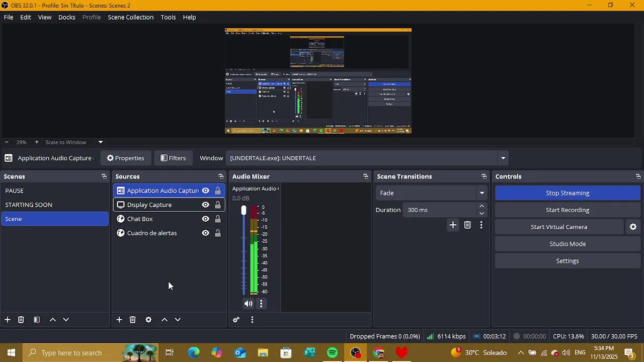This screenshot has height=362, width=644.
Task: Move source up arrow in Sources panel
Action: [x=165, y=320]
